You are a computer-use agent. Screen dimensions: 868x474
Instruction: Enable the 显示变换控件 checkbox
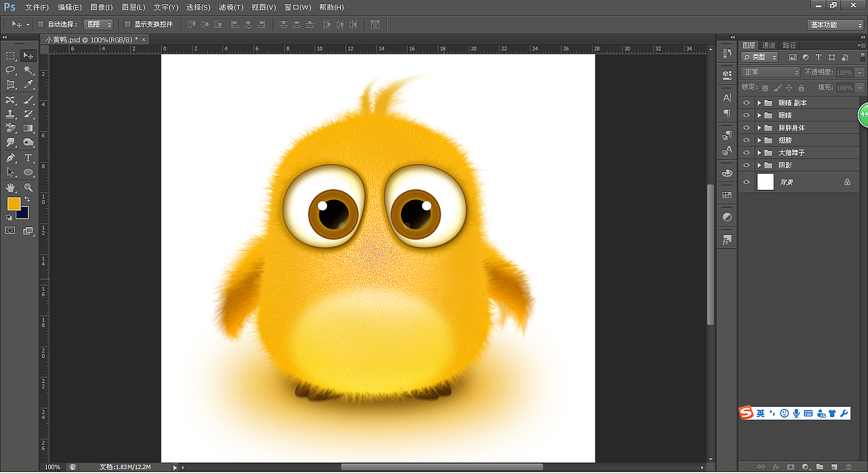[x=127, y=24]
